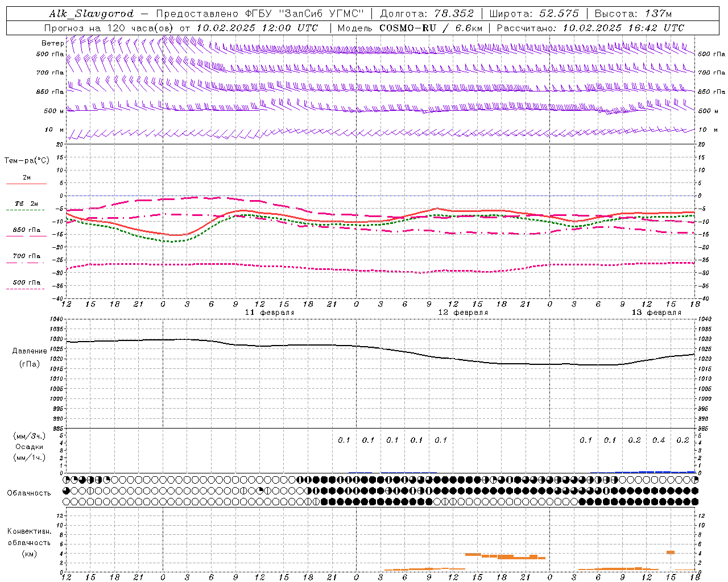This screenshot has width=728, height=582.
Task: Click the '(гПа)' unit under Давление
Action: [30, 364]
